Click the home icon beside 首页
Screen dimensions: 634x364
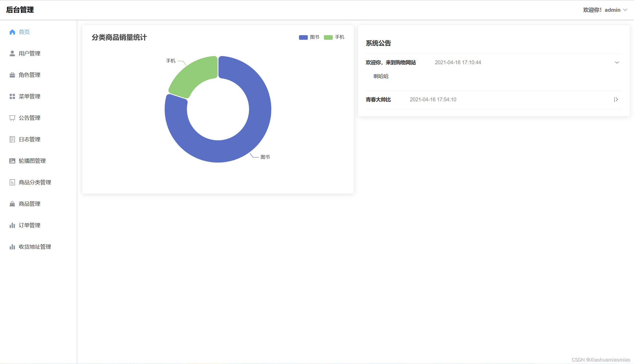[x=12, y=32]
